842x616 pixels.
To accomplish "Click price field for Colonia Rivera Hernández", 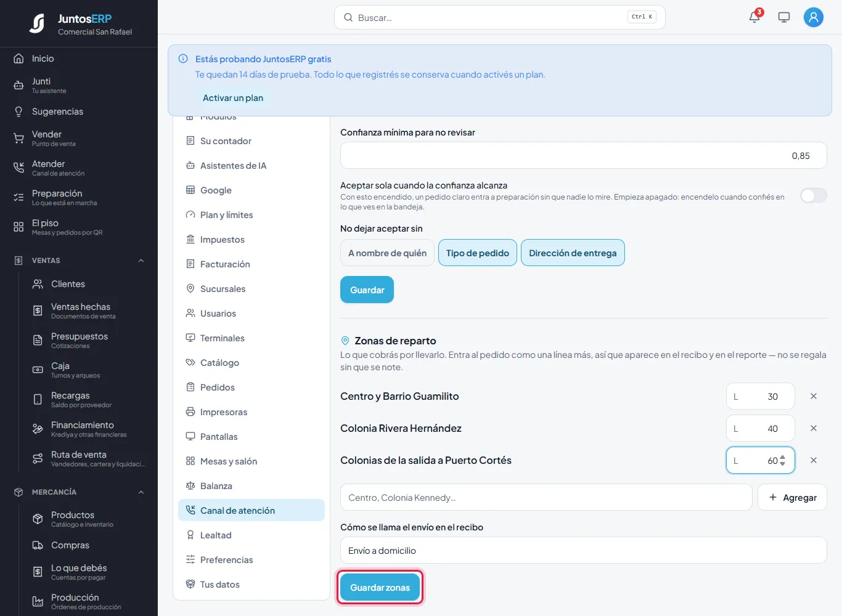I will point(760,428).
